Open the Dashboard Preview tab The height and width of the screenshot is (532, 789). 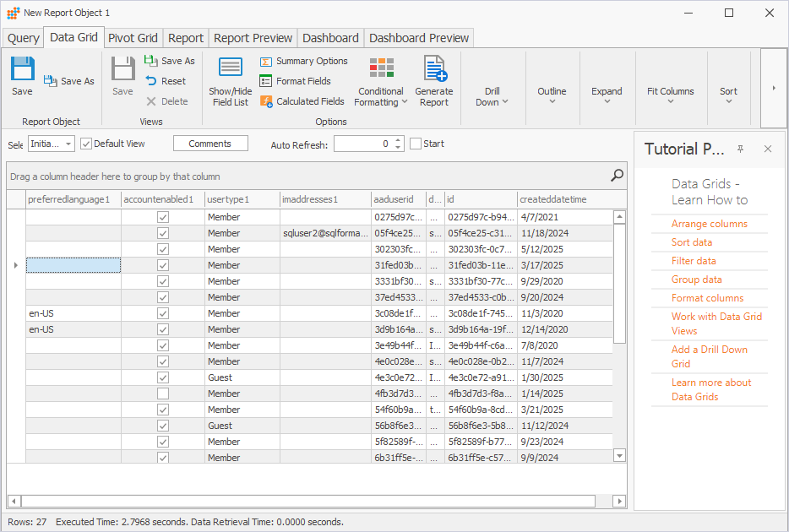coord(418,37)
